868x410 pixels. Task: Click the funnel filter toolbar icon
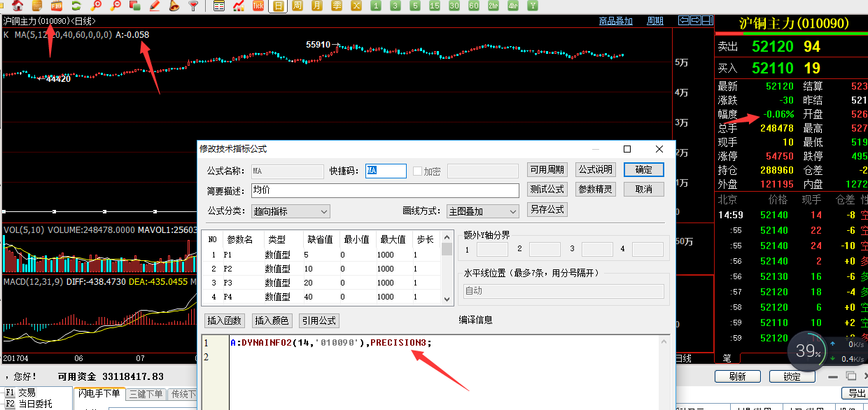(x=193, y=6)
